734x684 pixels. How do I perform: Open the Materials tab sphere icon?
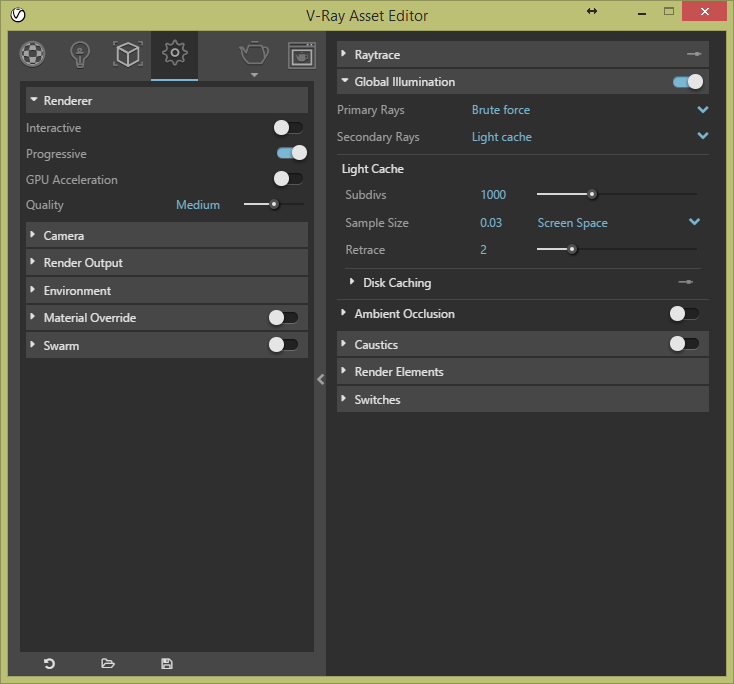click(x=32, y=54)
